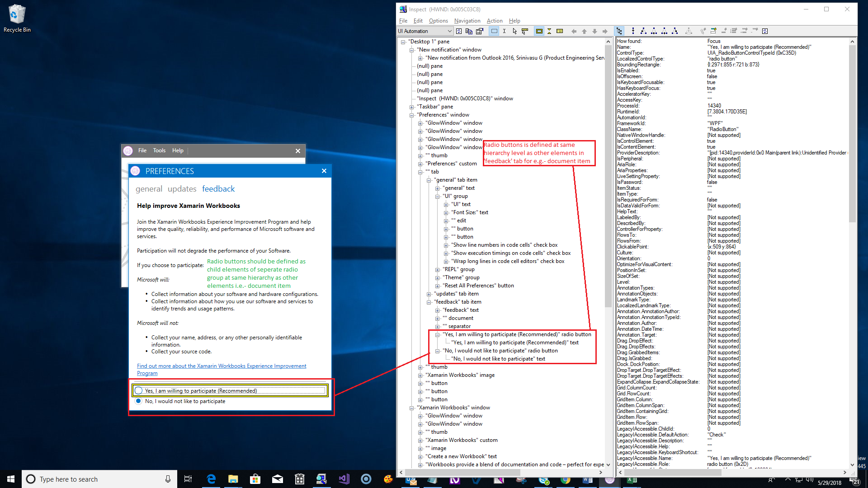The width and height of the screenshot is (868, 488).
Task: Toggle the Watch Caret icon
Action: tap(504, 31)
